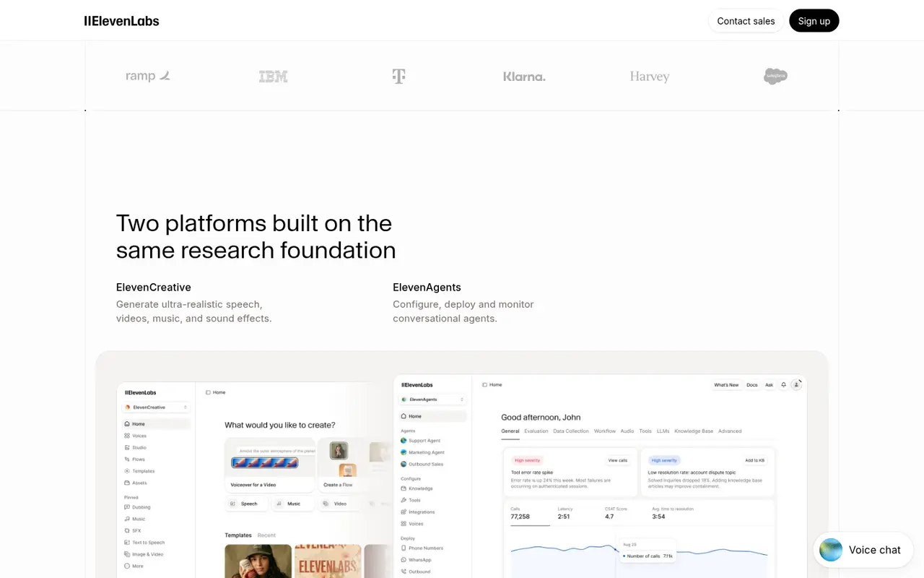Select the Latency 2:51 metric
This screenshot has height=578, width=924.
564,513
